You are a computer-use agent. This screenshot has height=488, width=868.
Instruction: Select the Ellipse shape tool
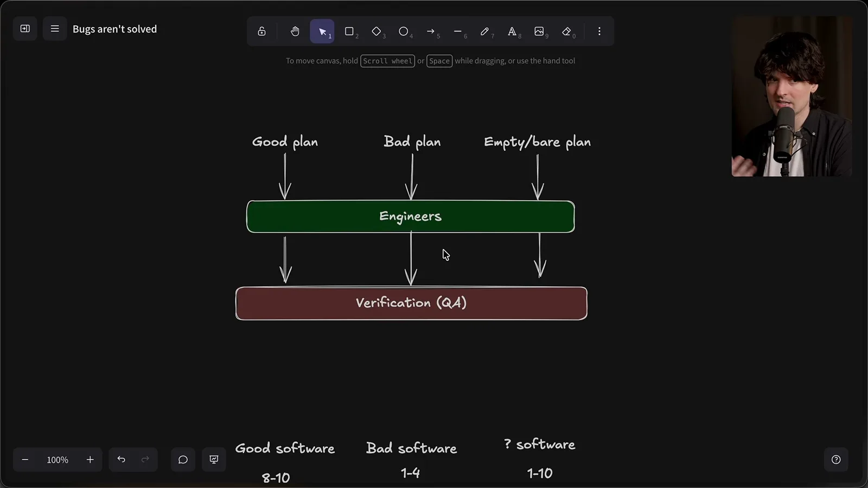pyautogui.click(x=404, y=31)
